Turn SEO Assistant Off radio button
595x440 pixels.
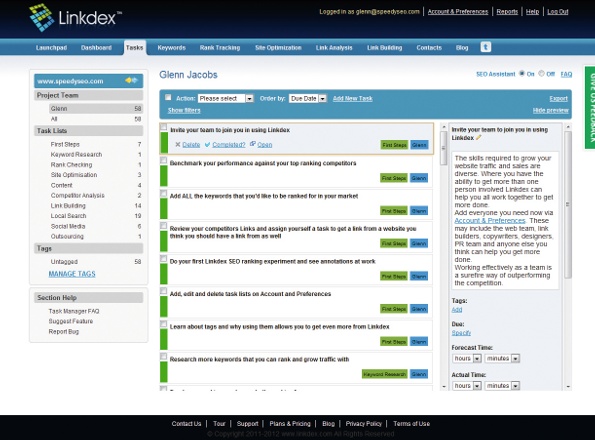coord(541,74)
